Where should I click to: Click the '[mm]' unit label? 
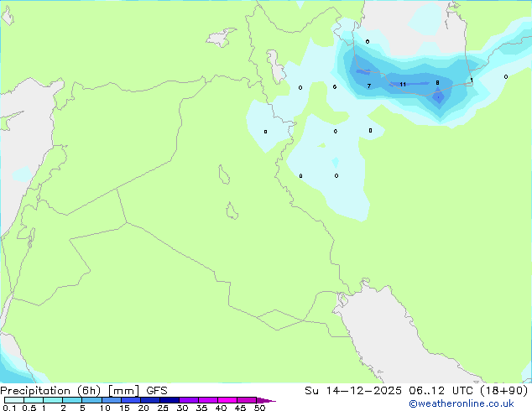[123, 391]
